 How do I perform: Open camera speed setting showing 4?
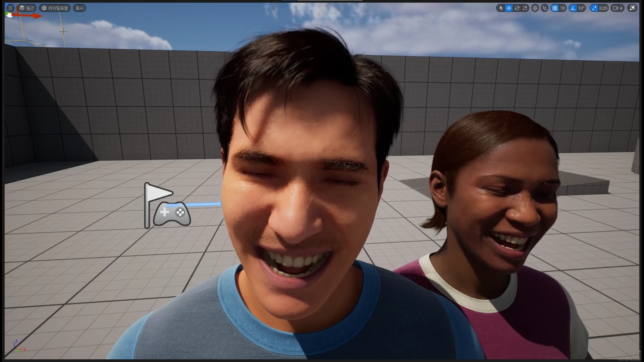click(618, 8)
